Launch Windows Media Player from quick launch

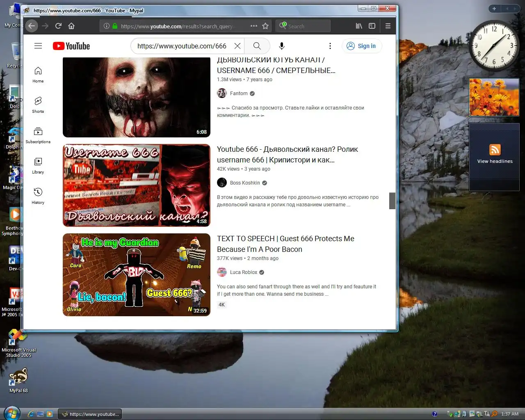(50, 414)
